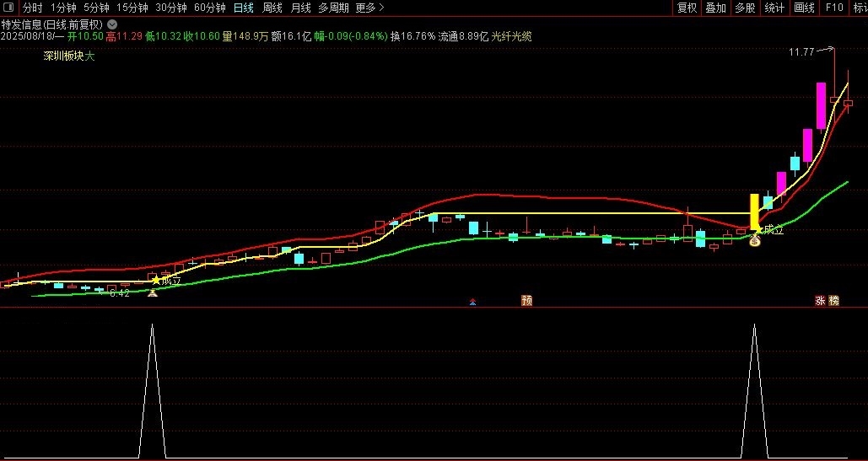Viewport: 868px width, 461px height.
Task: Open the 光纤光缆 sector link
Action: (x=511, y=36)
